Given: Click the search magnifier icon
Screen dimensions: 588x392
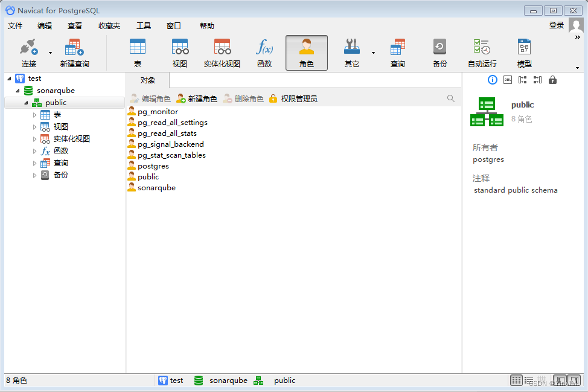Looking at the screenshot, I should point(451,98).
